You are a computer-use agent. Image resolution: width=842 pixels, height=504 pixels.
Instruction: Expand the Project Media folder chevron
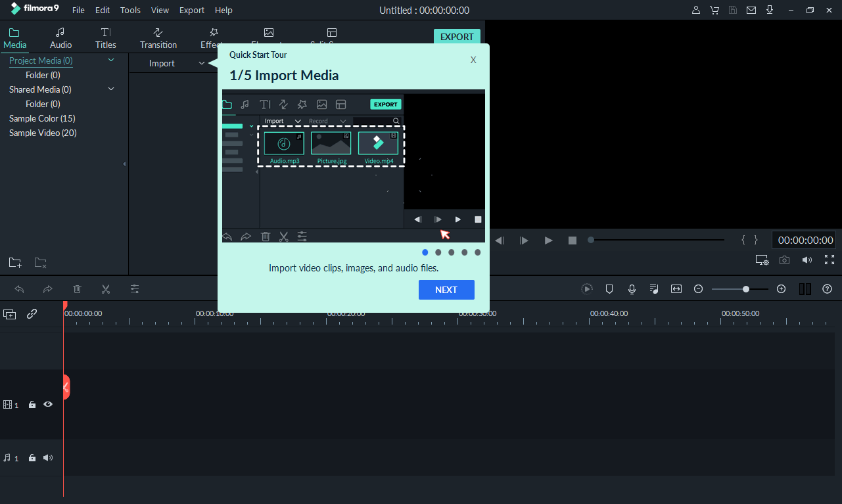111,60
